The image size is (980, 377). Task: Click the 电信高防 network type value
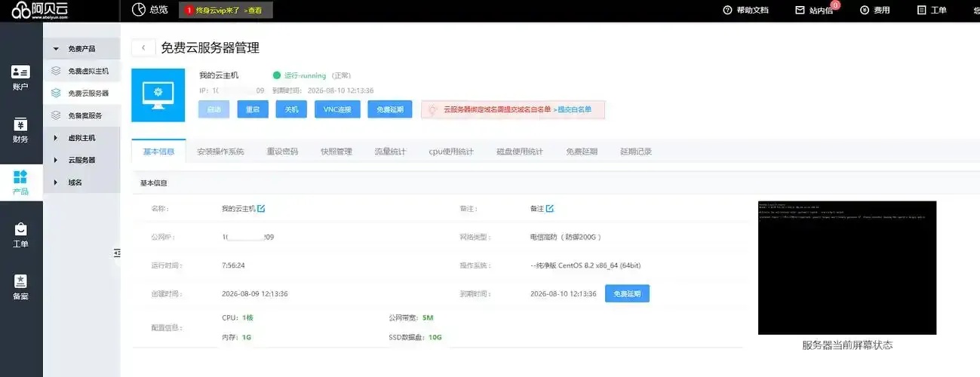pos(565,237)
